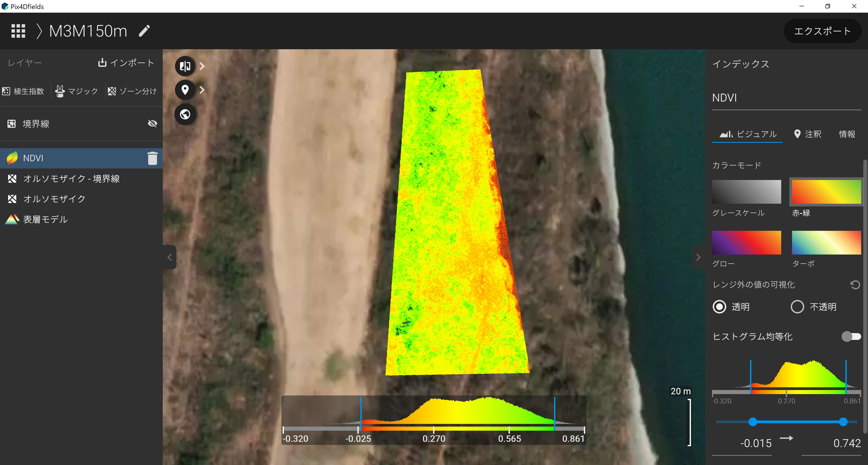Viewport: 868px width, 465px height.
Task: Reset the out-of-range visualization setting icon
Action: pos(855,285)
